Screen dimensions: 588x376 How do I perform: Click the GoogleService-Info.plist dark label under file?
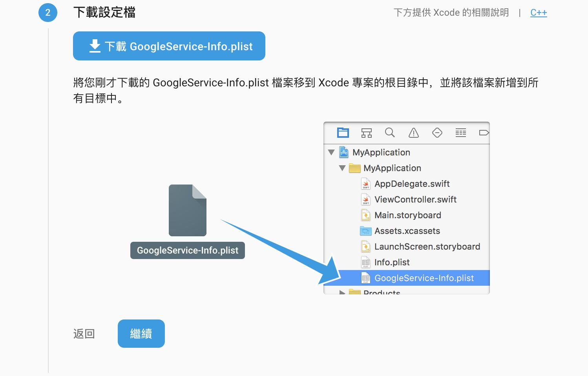click(x=188, y=250)
